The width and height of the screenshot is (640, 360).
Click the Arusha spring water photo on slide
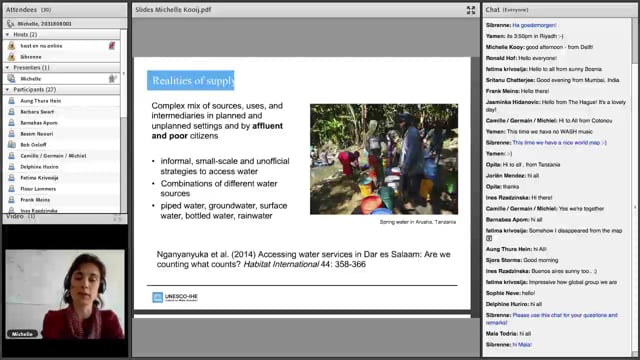pyautogui.click(x=384, y=159)
